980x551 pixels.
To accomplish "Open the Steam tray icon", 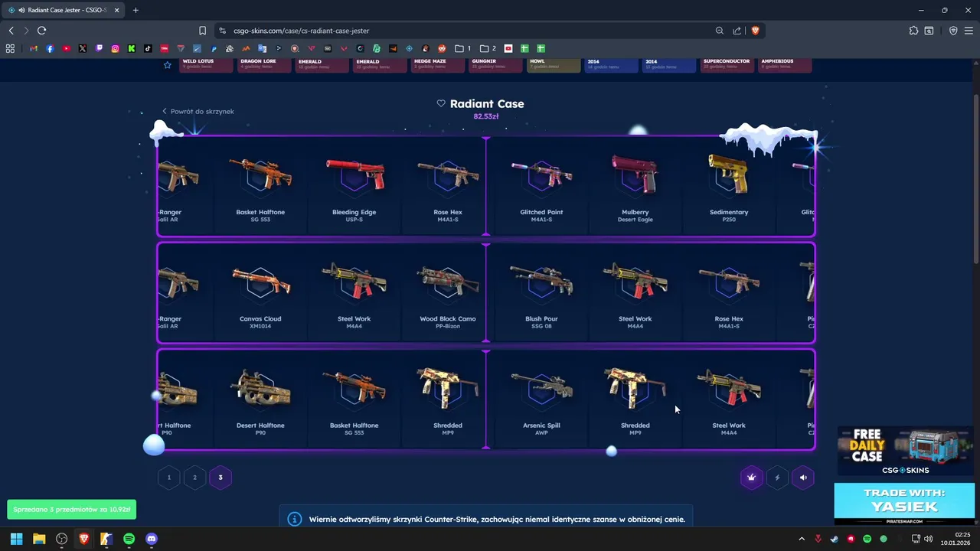I will pos(834,539).
